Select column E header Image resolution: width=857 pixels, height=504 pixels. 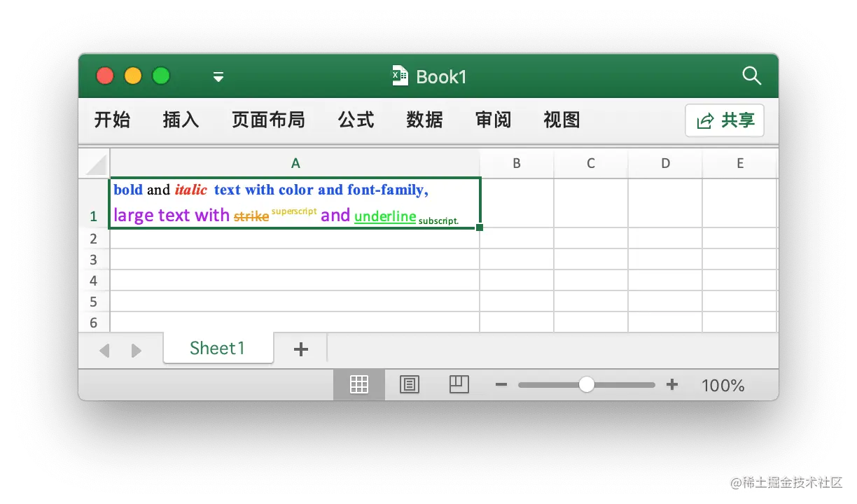coord(740,163)
